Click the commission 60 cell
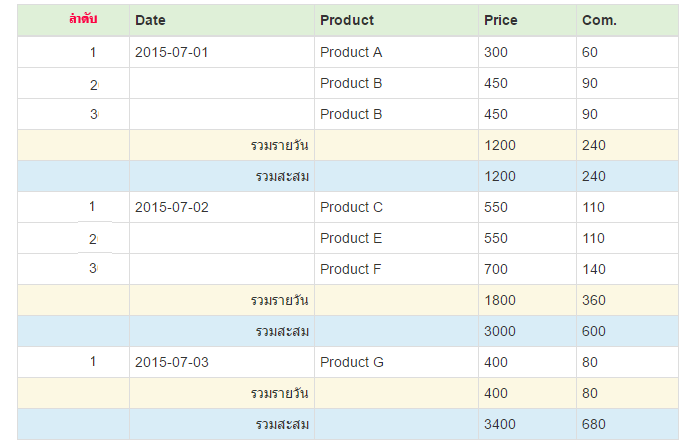The height and width of the screenshot is (448, 683). pyautogui.click(x=590, y=52)
